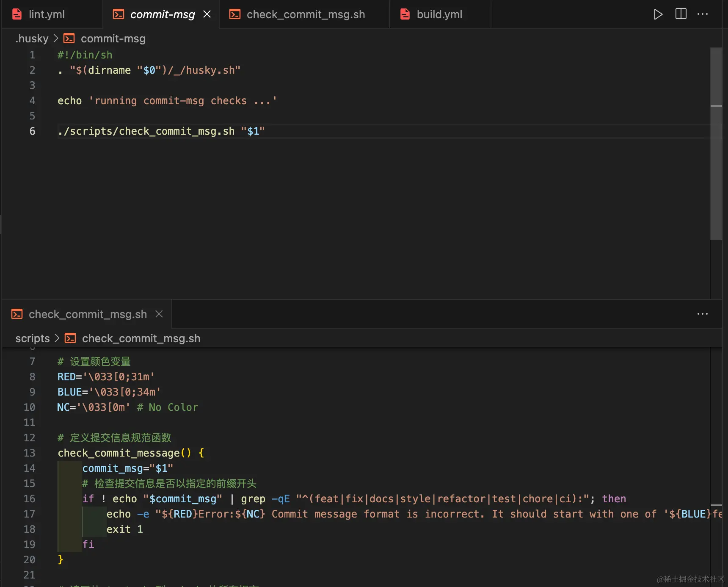728x587 pixels.
Task: Click the shell icon in scripts breadcrumb
Action: pyautogui.click(x=70, y=338)
